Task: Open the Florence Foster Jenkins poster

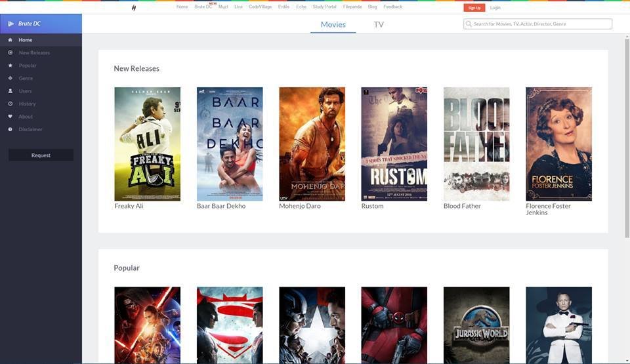Action: pyautogui.click(x=559, y=144)
